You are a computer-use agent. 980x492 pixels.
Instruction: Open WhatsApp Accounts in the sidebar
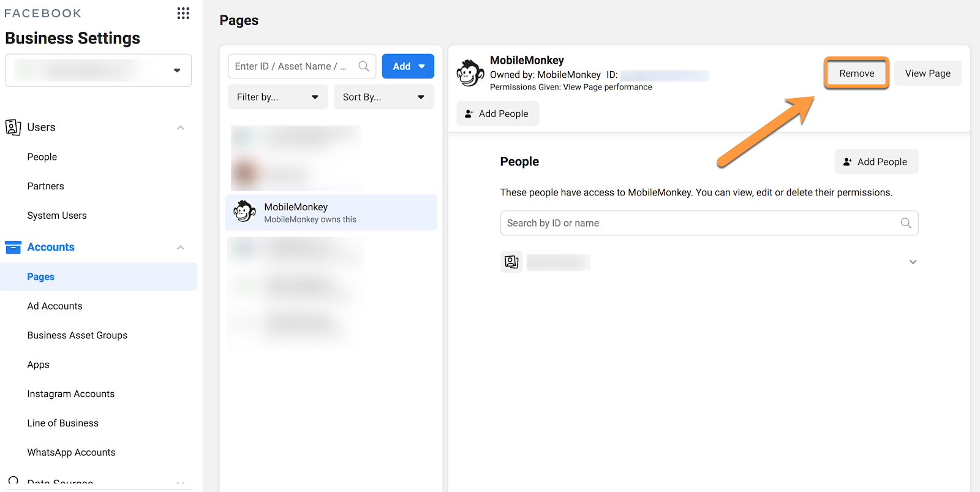[x=71, y=452]
